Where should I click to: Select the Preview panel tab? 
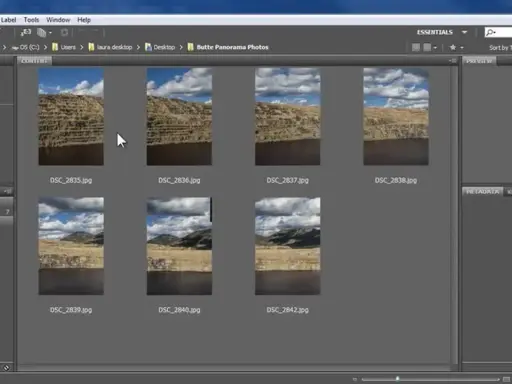pos(479,61)
